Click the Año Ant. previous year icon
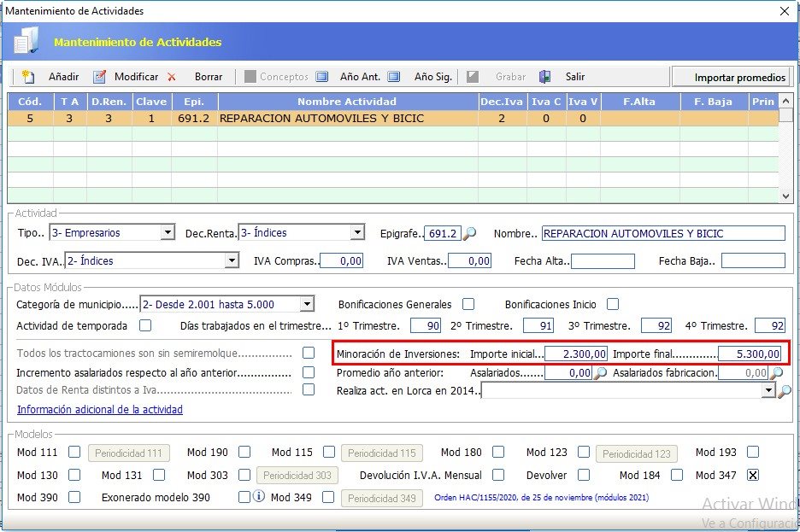The image size is (800, 532). tap(322, 77)
